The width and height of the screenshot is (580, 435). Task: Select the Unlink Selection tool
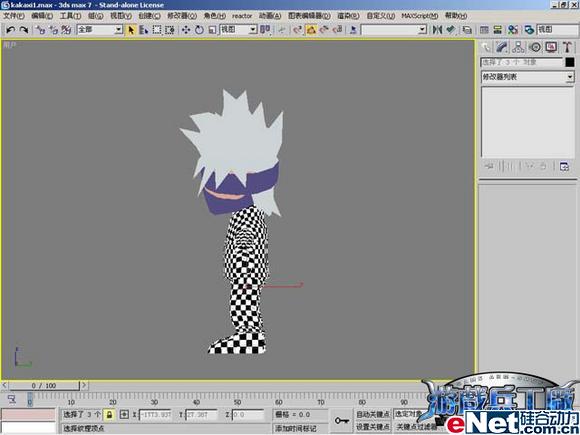click(53, 30)
